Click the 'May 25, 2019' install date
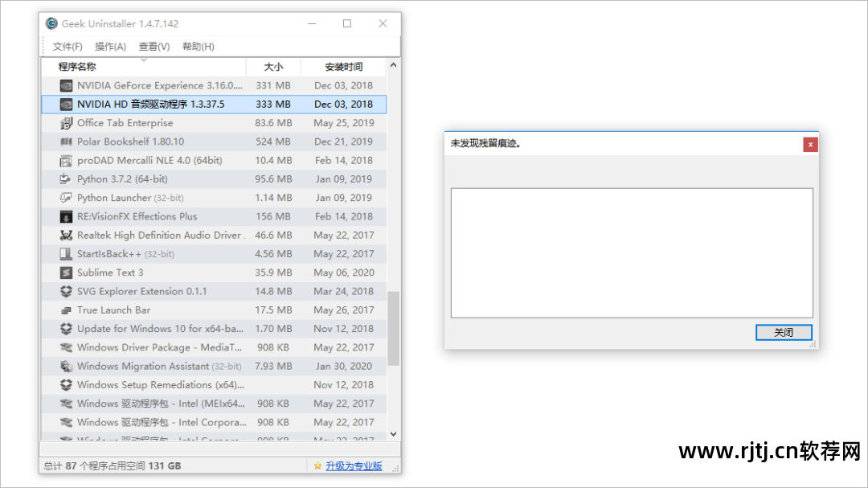Viewport: 868px width, 488px height. tap(344, 123)
